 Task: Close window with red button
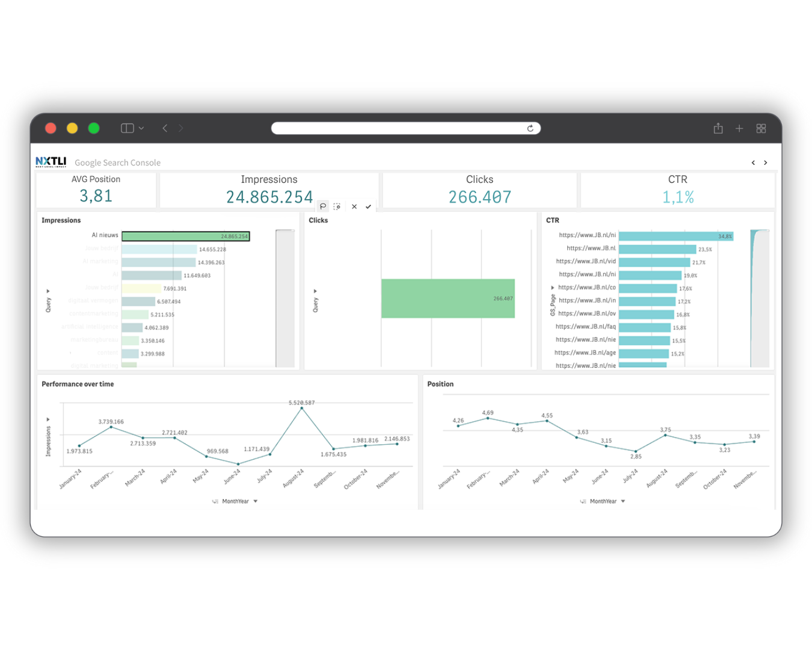click(x=51, y=128)
